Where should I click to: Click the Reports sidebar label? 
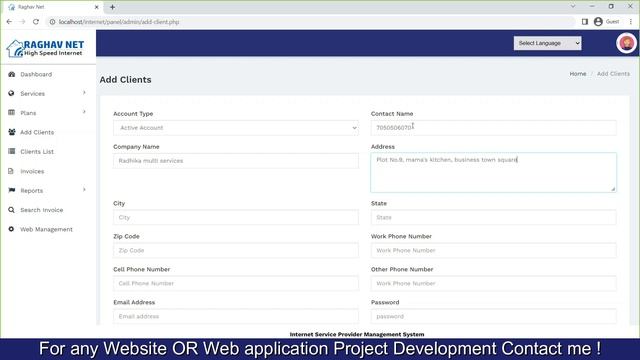31,191
